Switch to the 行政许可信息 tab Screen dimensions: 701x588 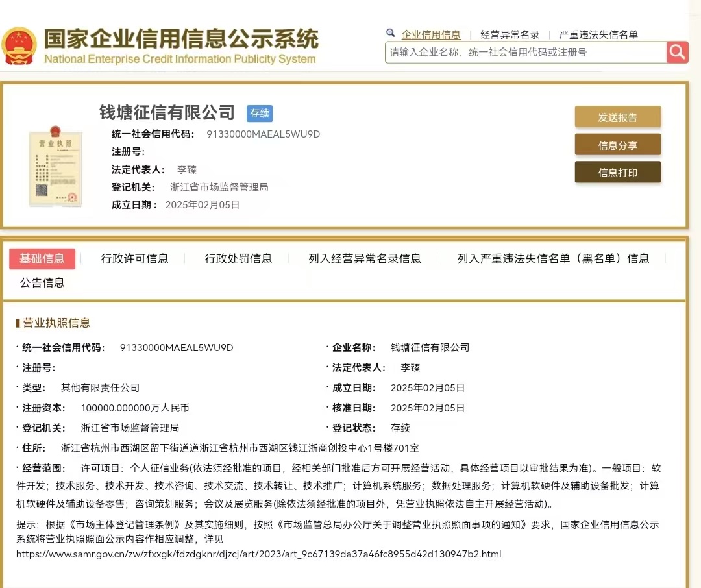point(134,259)
